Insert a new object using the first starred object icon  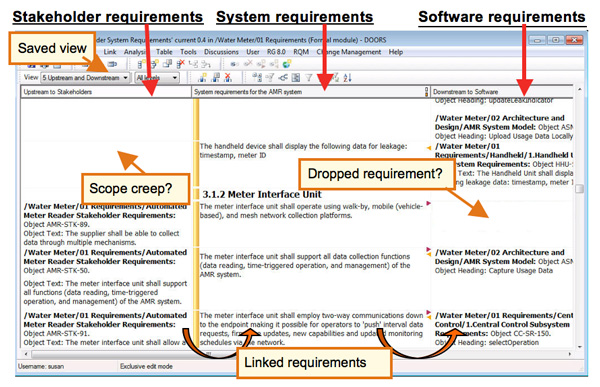pos(141,64)
